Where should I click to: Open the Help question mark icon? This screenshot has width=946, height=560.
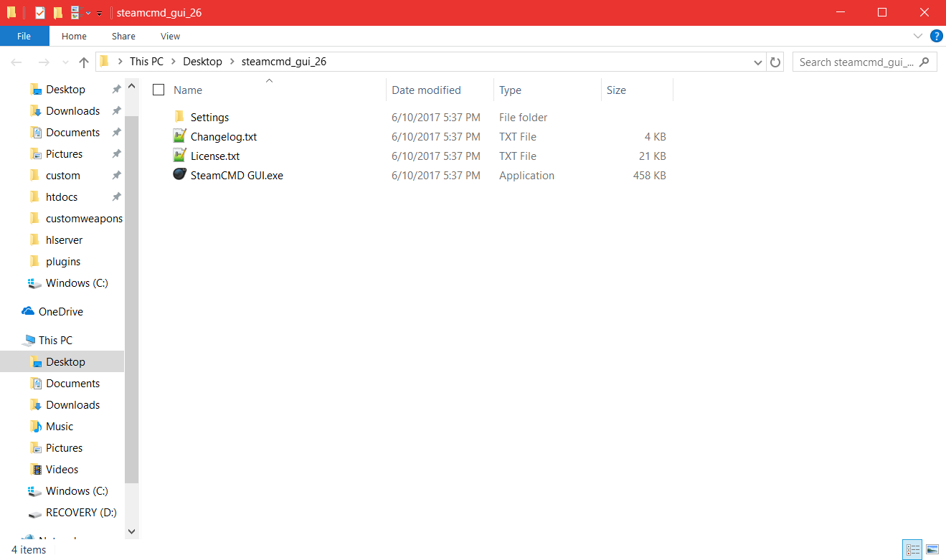pos(936,36)
